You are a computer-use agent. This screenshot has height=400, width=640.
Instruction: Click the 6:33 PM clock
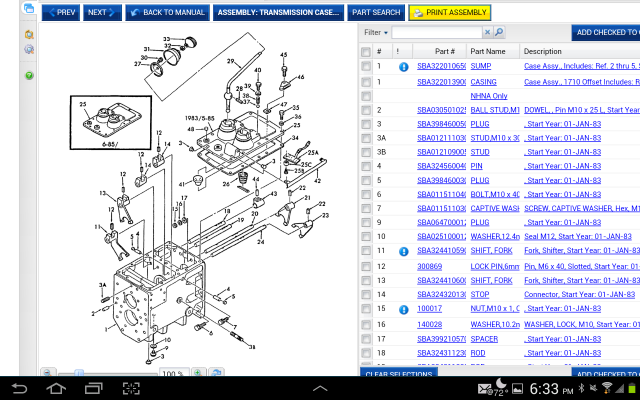click(551, 389)
